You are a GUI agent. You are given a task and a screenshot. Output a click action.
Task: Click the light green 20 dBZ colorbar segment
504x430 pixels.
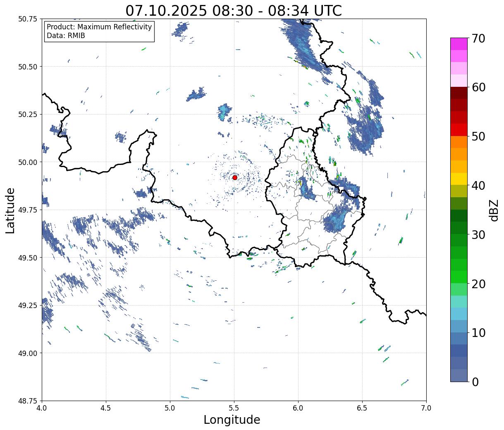(459, 289)
